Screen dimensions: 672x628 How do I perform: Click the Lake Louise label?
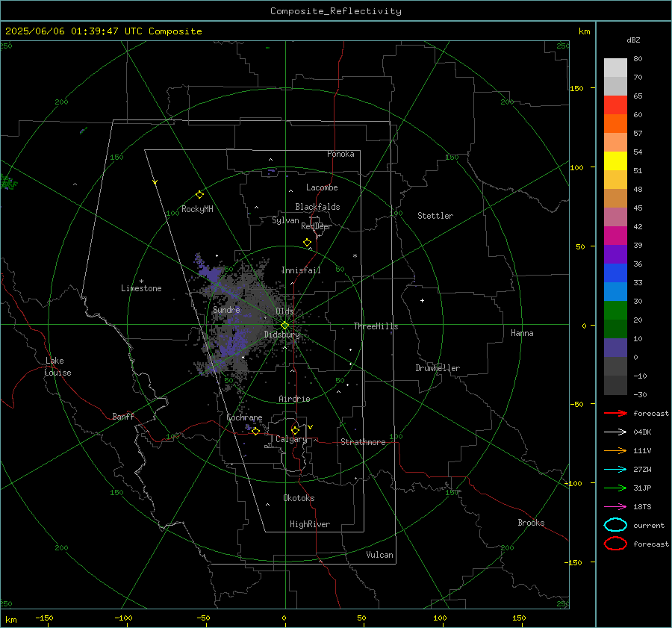(57, 367)
